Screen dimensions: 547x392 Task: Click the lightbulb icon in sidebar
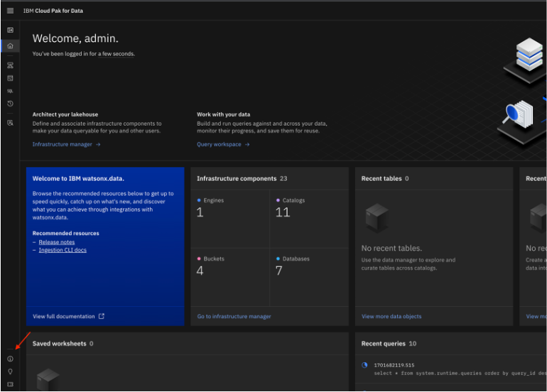click(x=10, y=371)
